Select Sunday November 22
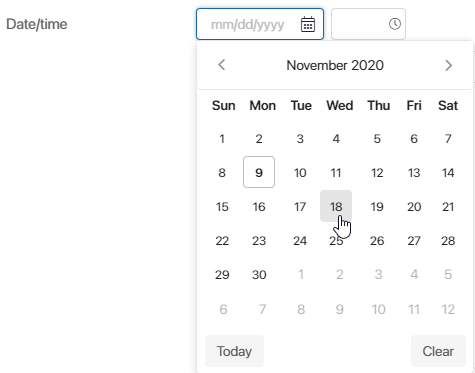The height and width of the screenshot is (373, 475). (222, 240)
